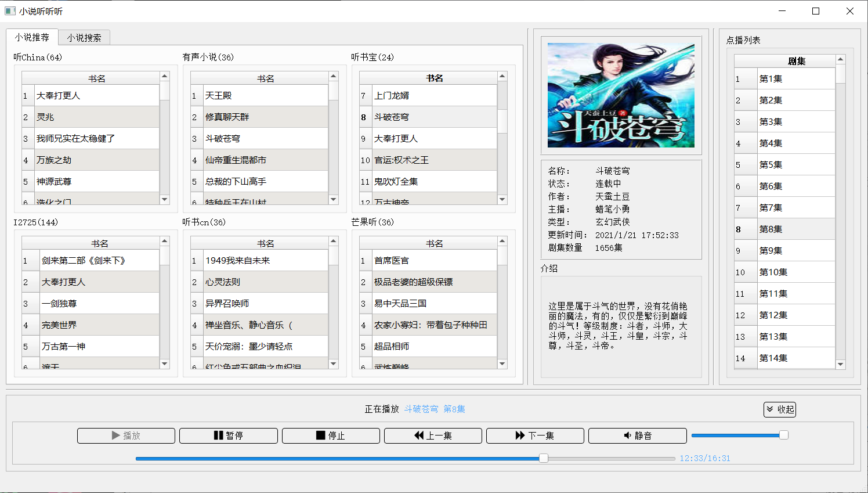The width and height of the screenshot is (868, 493).
Task: Click the 听书cn list scroll-down arrow
Action: [x=334, y=364]
